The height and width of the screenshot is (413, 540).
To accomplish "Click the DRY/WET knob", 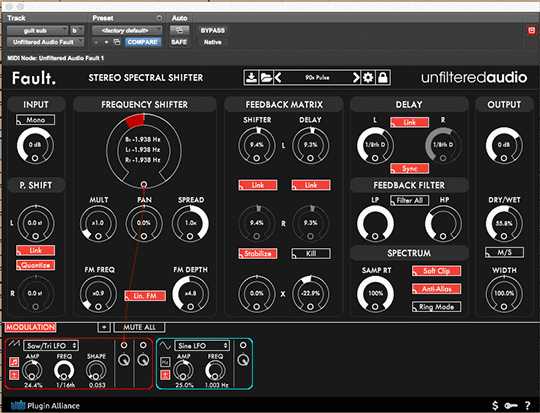I will pyautogui.click(x=504, y=224).
